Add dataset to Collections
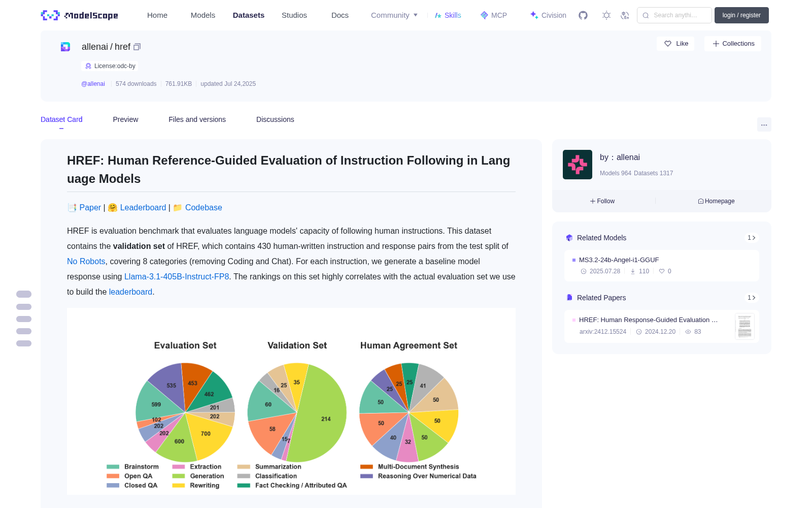Image resolution: width=812 pixels, height=508 pixels. click(733, 44)
